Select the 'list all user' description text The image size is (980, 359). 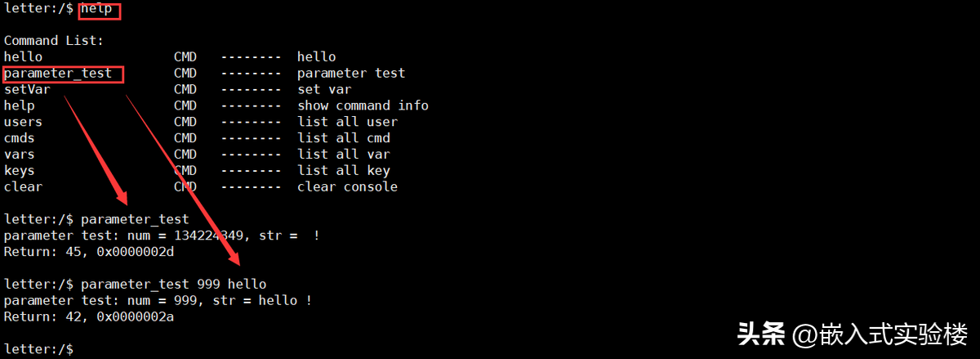tap(347, 122)
